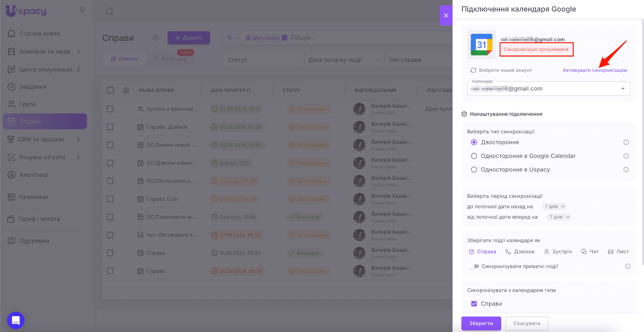Tick checkbox for Справа. Дзвінок row

point(110,127)
